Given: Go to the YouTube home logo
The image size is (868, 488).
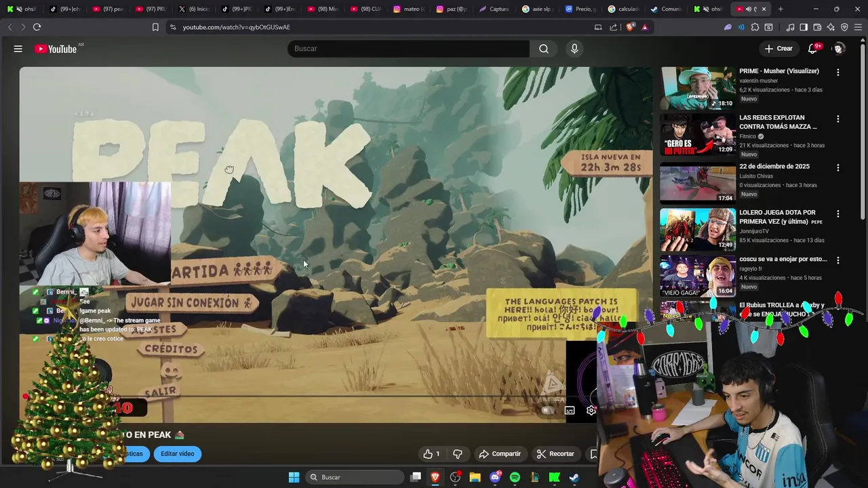Looking at the screenshot, I should pyautogui.click(x=56, y=49).
